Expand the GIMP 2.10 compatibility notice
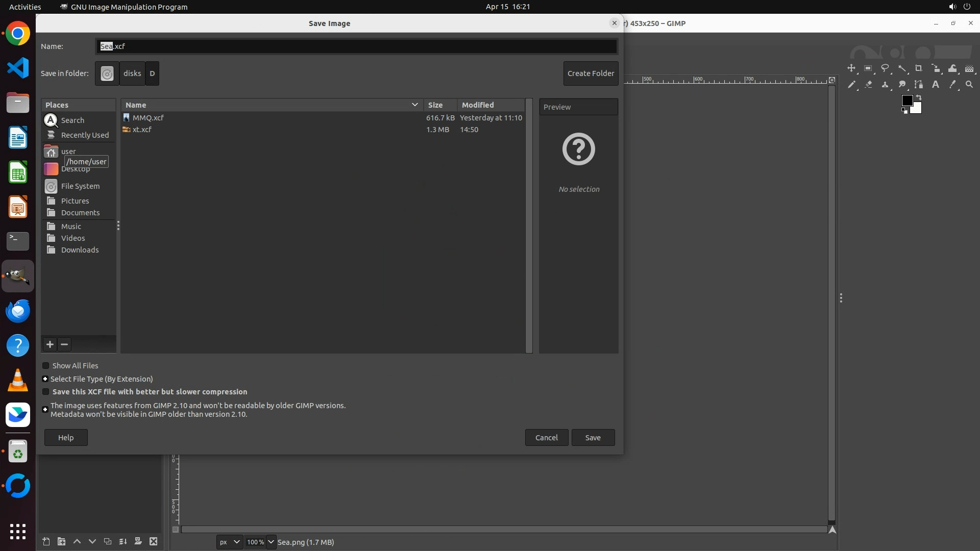The image size is (980, 551). [x=45, y=410]
